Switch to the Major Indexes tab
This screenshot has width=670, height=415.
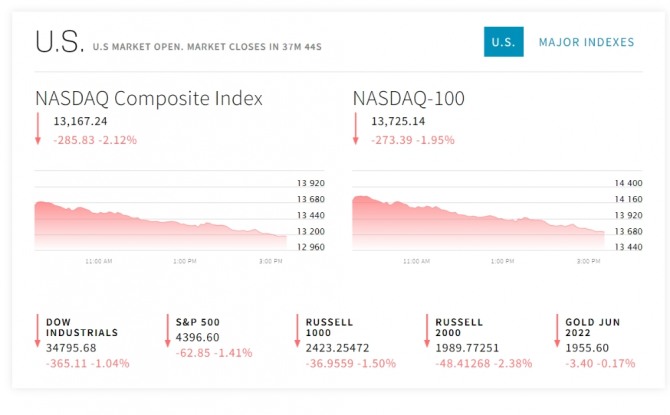coord(586,42)
